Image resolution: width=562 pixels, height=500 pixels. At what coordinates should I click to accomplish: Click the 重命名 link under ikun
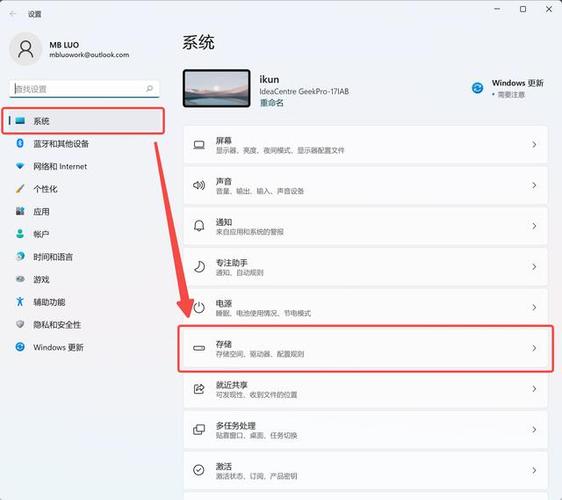[x=271, y=103]
